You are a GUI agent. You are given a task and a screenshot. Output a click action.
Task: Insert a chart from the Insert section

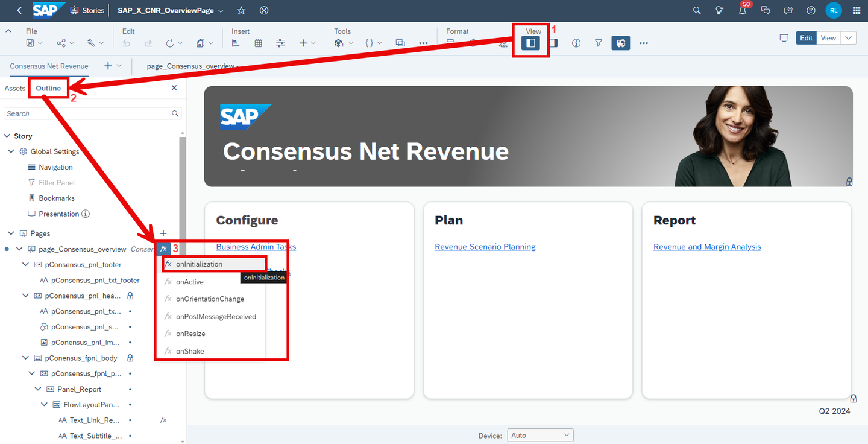point(236,43)
